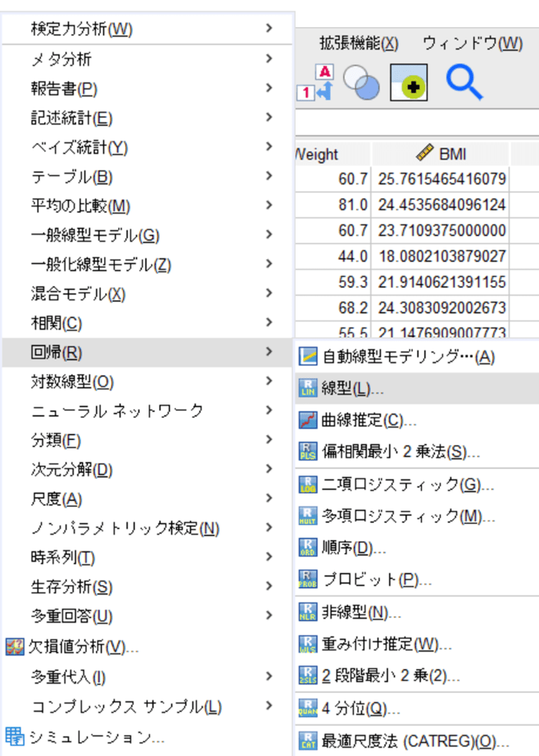Click the PLS icon beside 偏相関最小 2 乗法

coord(308,452)
